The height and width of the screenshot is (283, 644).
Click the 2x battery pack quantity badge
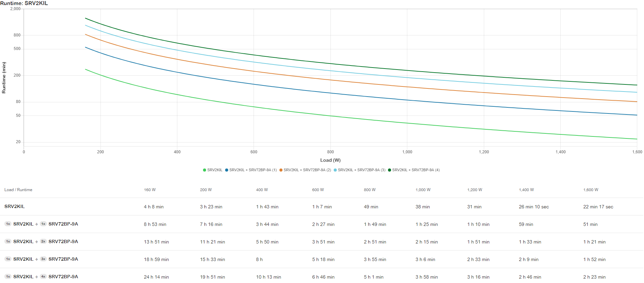tap(43, 241)
